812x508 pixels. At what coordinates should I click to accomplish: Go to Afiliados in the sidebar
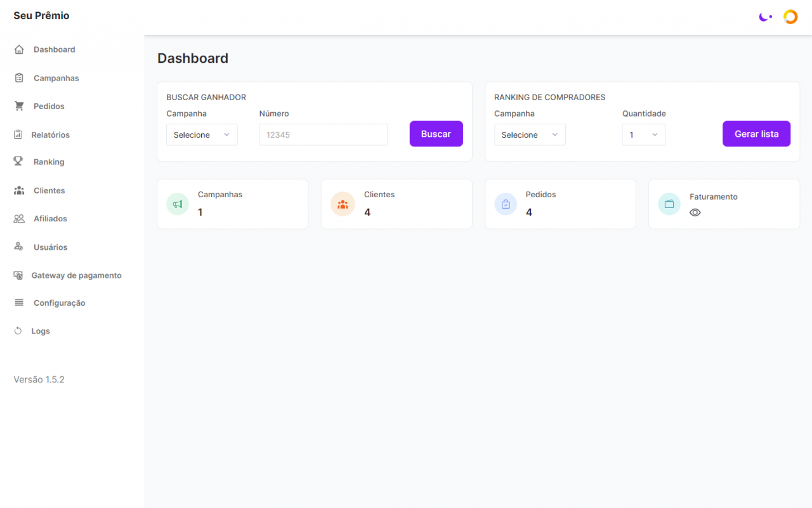pos(50,219)
